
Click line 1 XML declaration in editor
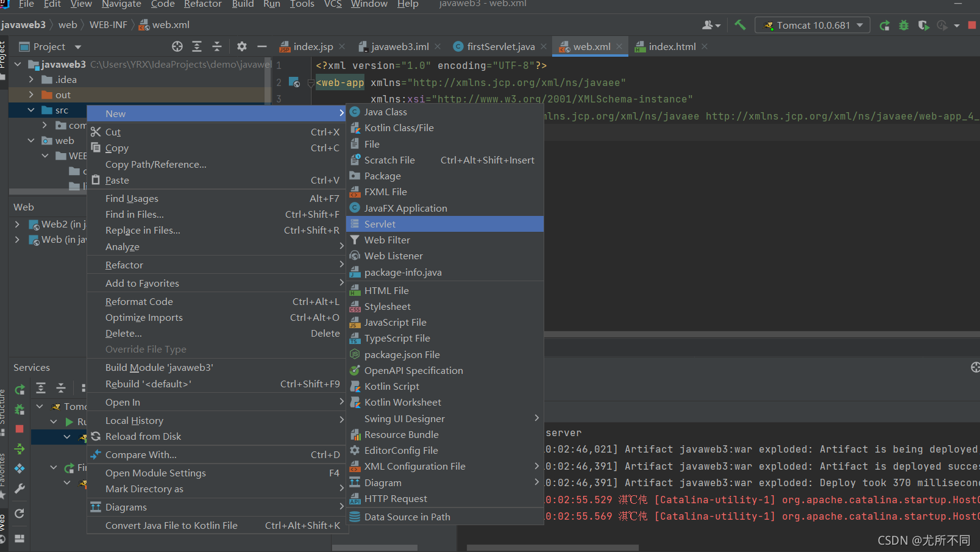click(431, 65)
